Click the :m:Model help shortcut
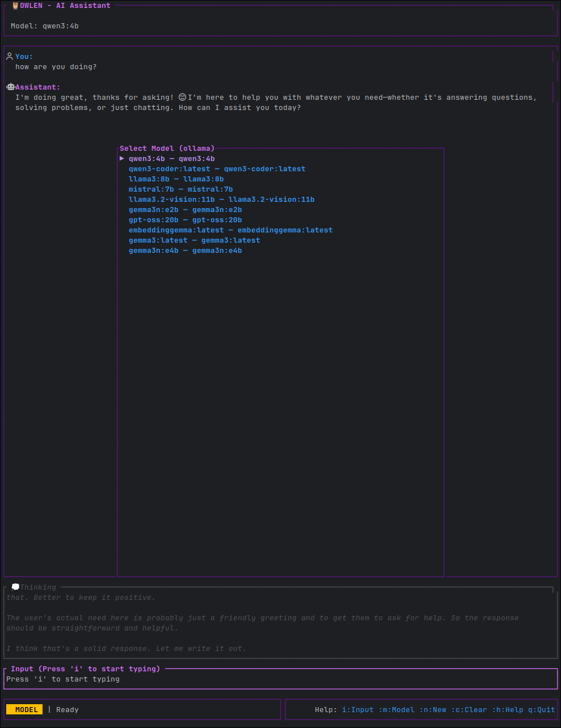 coord(396,710)
